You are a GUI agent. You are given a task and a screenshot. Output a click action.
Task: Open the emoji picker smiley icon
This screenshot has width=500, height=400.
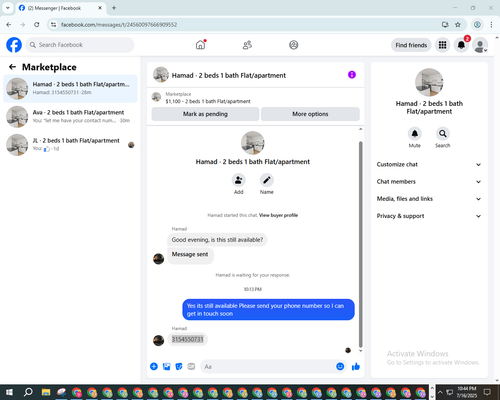click(340, 367)
